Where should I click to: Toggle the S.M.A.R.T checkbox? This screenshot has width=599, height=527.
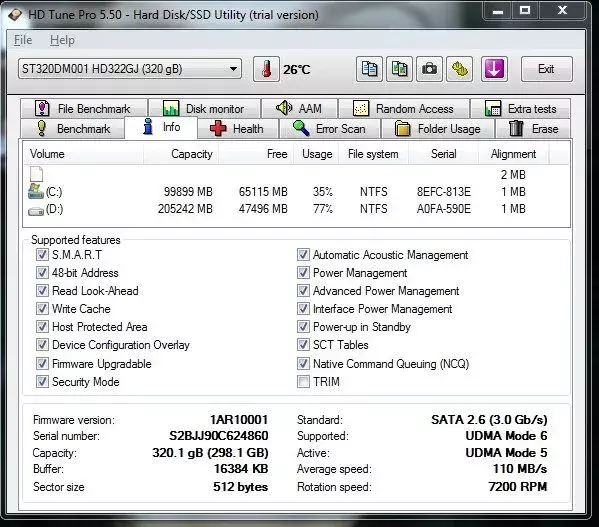pos(42,255)
